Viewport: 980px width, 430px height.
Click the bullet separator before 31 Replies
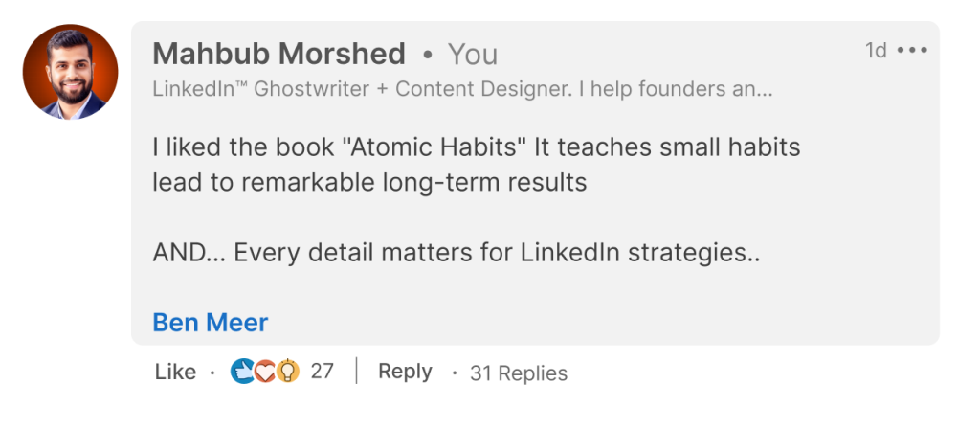click(455, 373)
